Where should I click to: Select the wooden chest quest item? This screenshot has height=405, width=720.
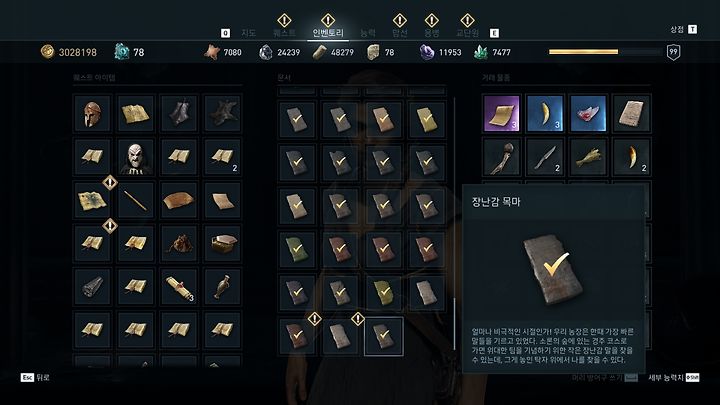click(222, 243)
